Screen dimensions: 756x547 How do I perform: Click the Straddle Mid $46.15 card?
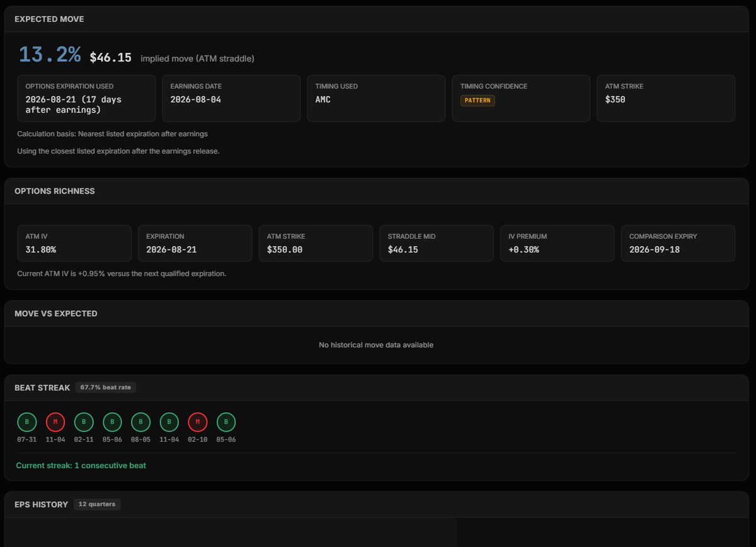[437, 243]
